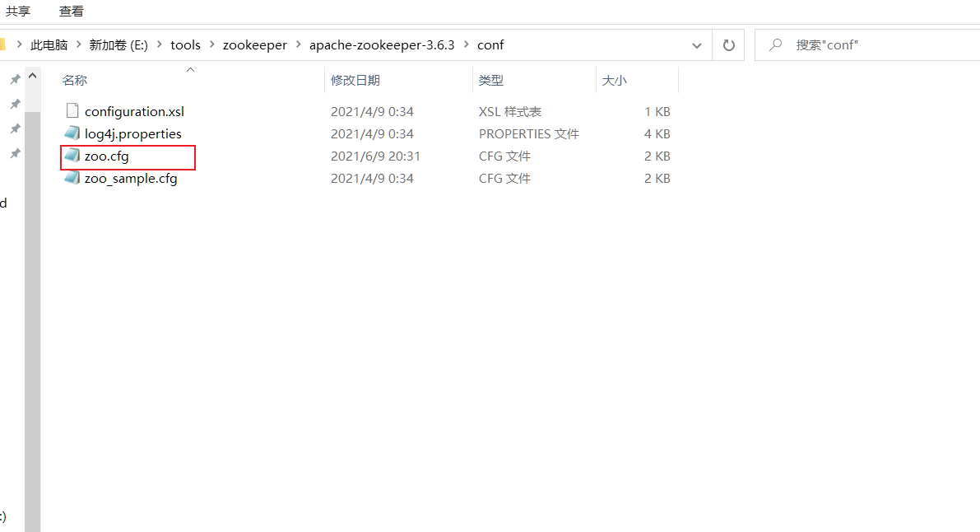Open the 查看 ribbon tab
The height and width of the screenshot is (532, 980).
tap(72, 12)
